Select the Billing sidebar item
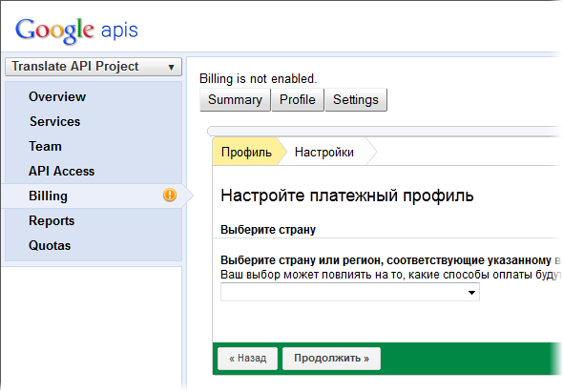The height and width of the screenshot is (392, 563). pos(94,196)
